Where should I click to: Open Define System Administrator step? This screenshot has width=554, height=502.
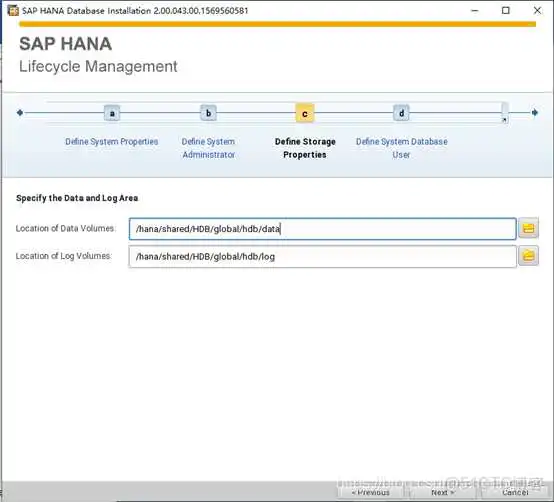tap(208, 148)
